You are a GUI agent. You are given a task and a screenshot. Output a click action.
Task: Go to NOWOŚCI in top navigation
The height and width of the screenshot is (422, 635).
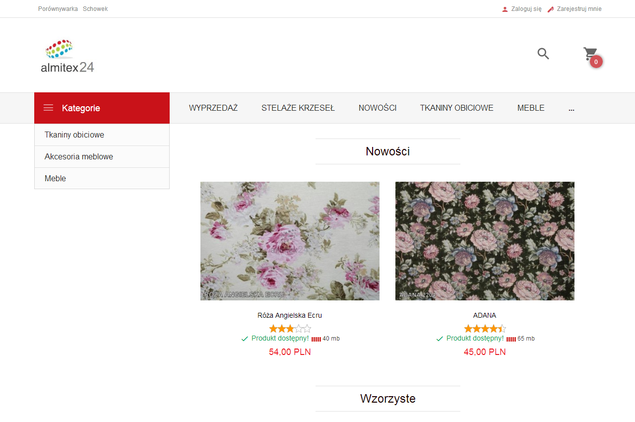(377, 108)
